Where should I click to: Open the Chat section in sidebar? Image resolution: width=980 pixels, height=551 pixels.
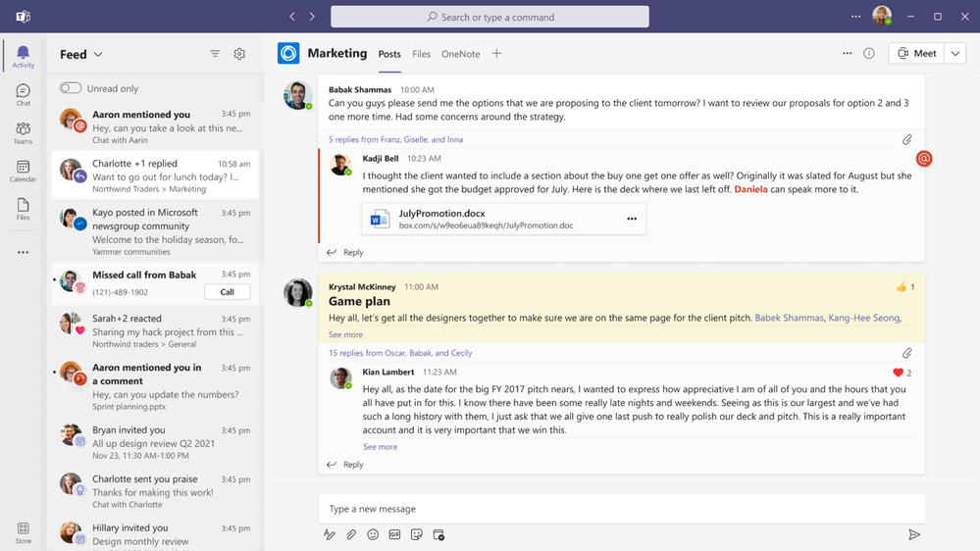tap(24, 95)
